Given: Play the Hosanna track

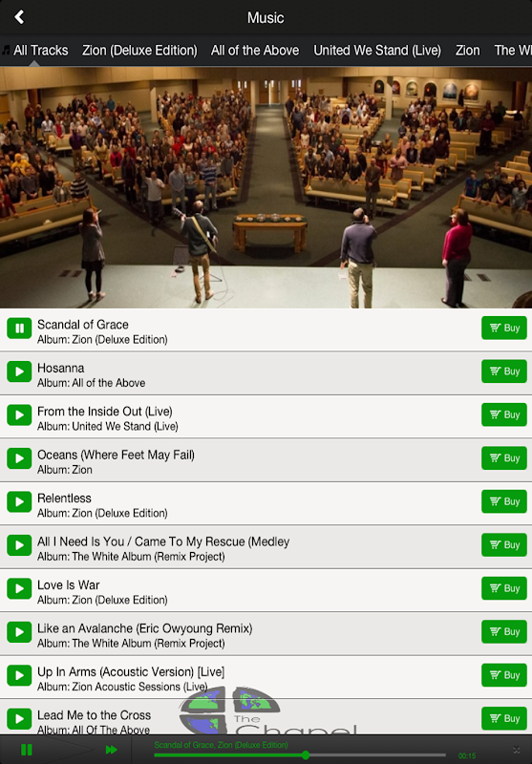Looking at the screenshot, I should [19, 371].
